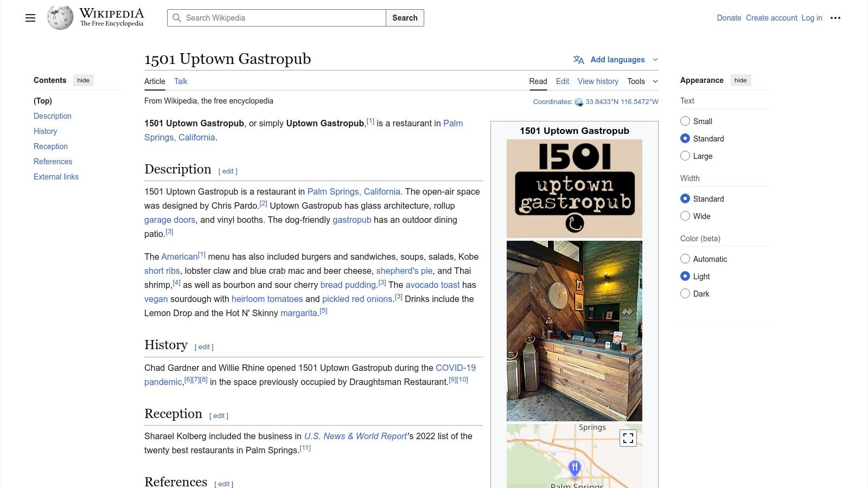Viewport: 868px width, 488px height.
Task: Select Large text size
Action: click(685, 156)
